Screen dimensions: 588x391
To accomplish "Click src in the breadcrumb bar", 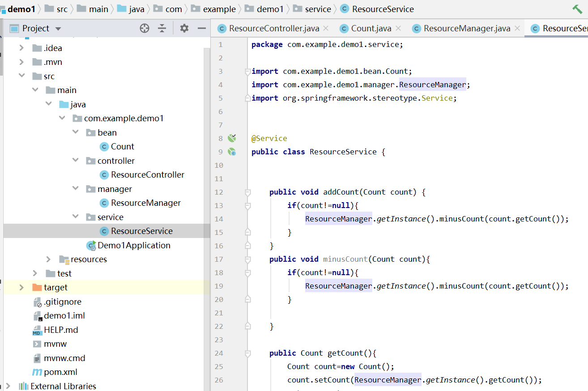I will pos(62,9).
